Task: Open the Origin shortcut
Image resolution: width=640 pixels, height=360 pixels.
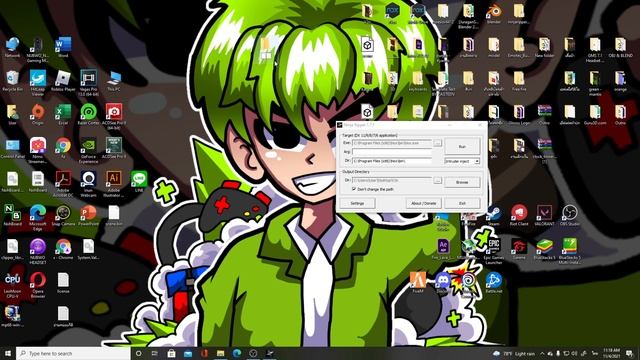Action: tap(38, 114)
